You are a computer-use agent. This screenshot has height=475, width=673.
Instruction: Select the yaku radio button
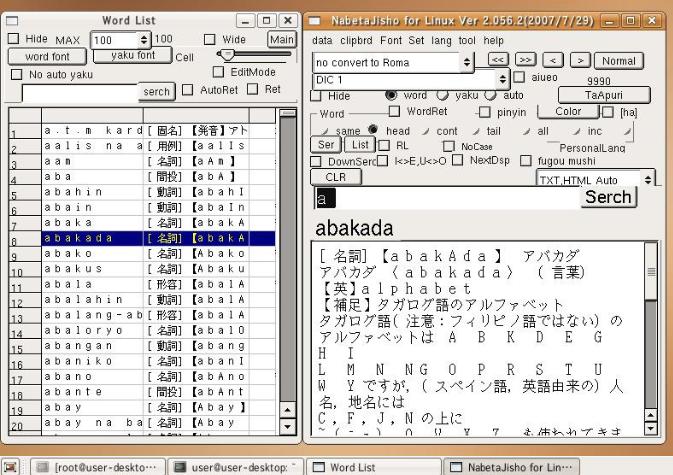[x=443, y=94]
